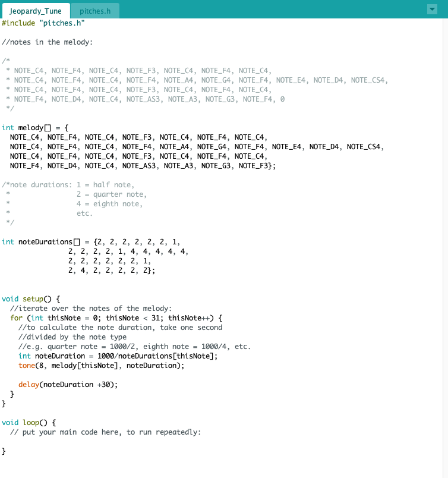Screen dimensions: 448x478
Task: Switch to the pitches.h tab
Action: coord(94,11)
